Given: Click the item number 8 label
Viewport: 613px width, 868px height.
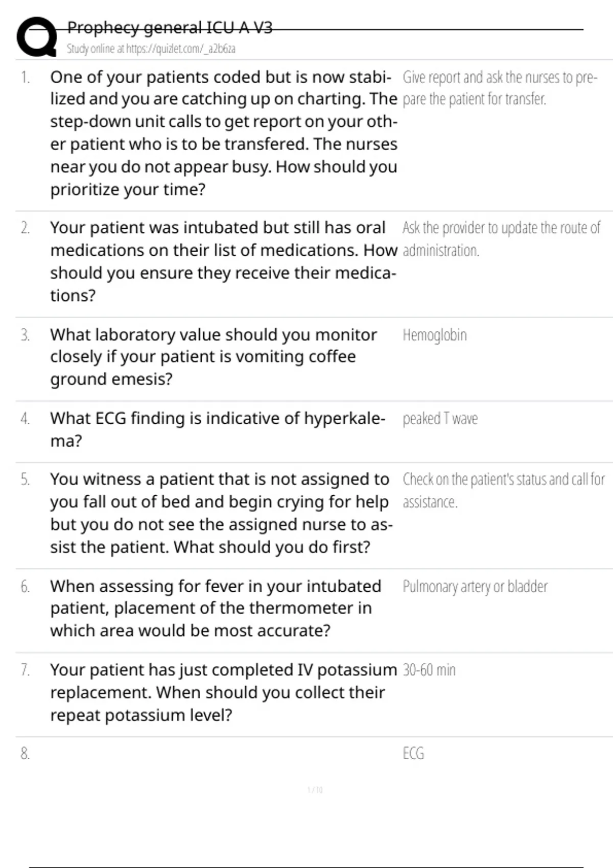Looking at the screenshot, I should [25, 754].
